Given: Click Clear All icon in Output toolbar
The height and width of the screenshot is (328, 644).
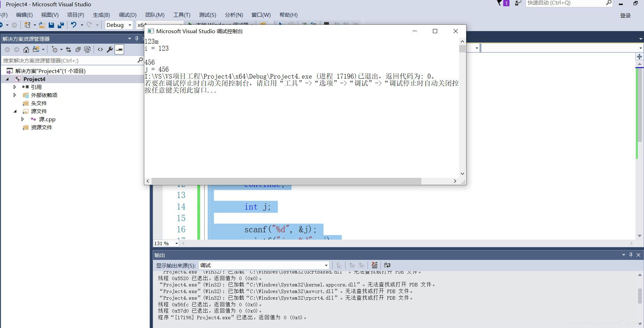Looking at the screenshot, I should coord(374,265).
